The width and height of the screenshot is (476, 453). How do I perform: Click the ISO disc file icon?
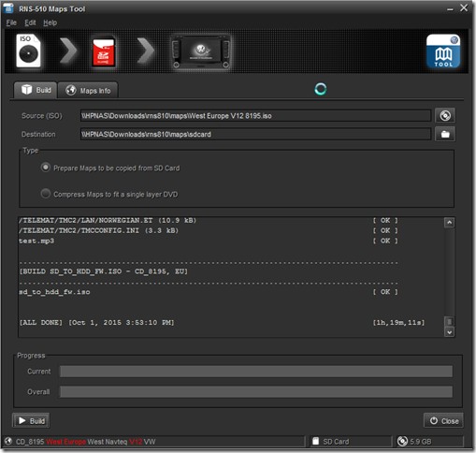[28, 51]
